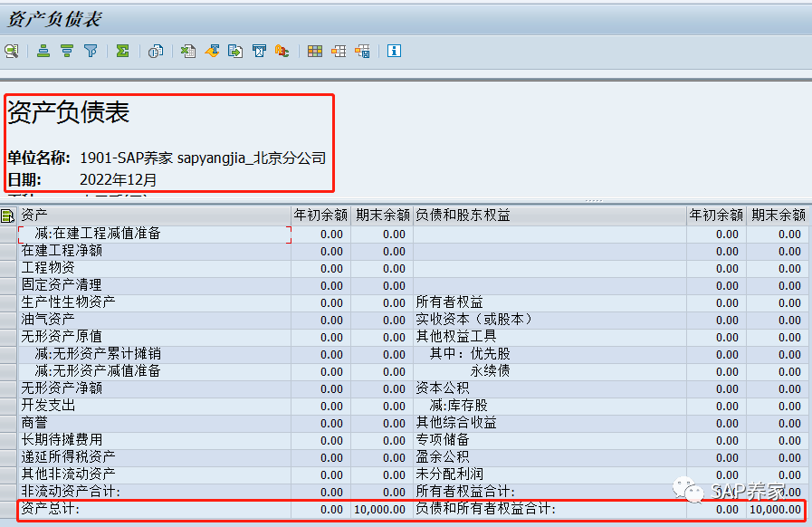Click the 非流动资产合计: cell

pyautogui.click(x=154, y=492)
